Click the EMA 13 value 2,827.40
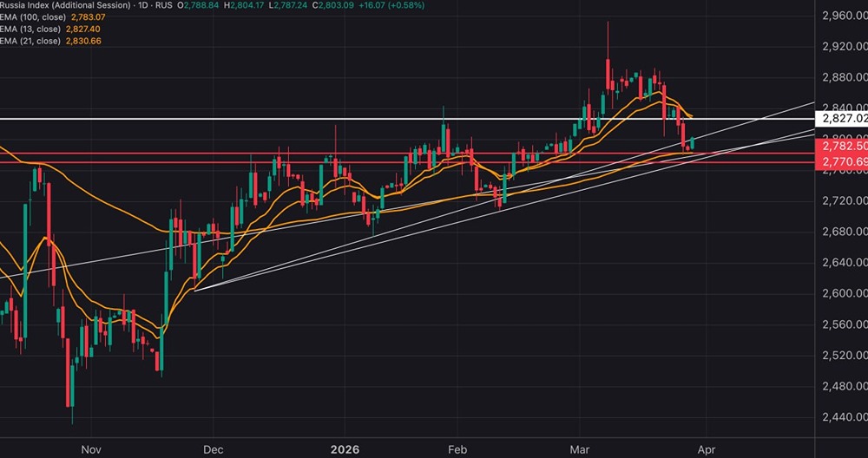The image size is (868, 458). [83, 29]
